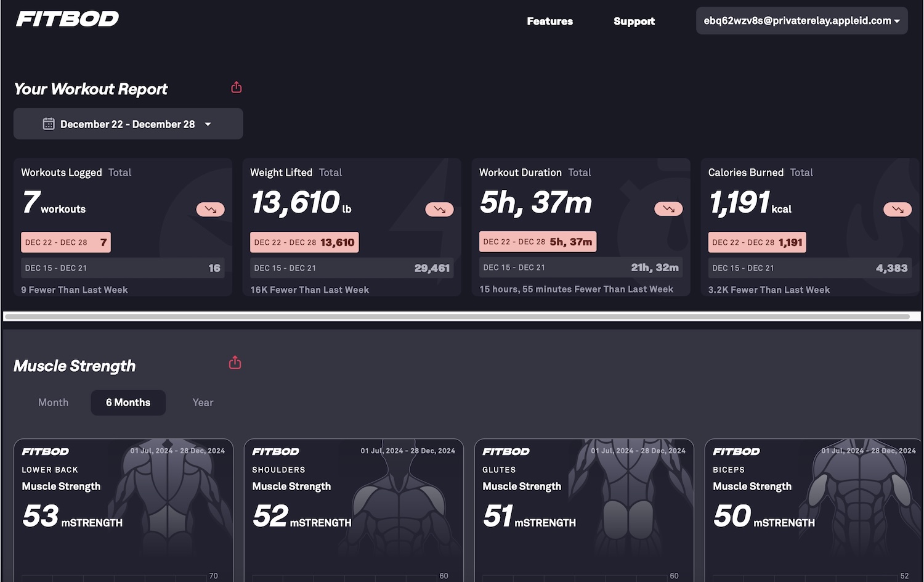
Task: Click the DEC 15 - DEC 21 row showing 29,461
Action: [352, 268]
